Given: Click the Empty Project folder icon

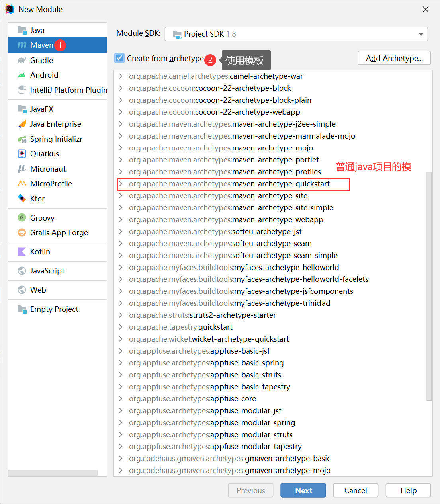Looking at the screenshot, I should (x=22, y=309).
